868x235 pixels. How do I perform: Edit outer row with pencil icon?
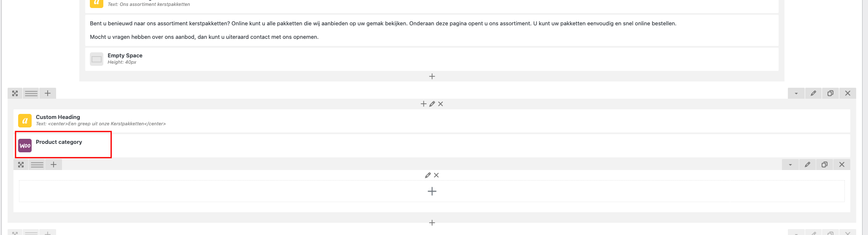(813, 93)
